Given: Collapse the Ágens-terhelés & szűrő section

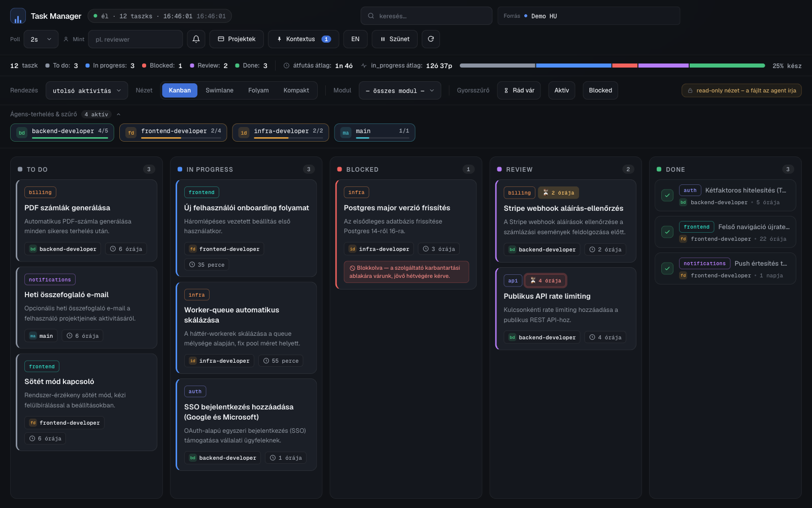Looking at the screenshot, I should [x=119, y=114].
